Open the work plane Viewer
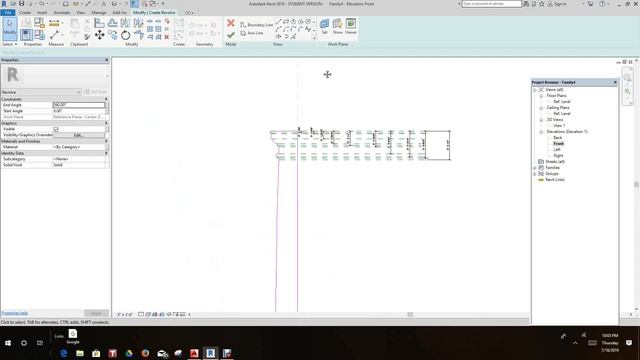The height and width of the screenshot is (360, 640). coord(351,26)
